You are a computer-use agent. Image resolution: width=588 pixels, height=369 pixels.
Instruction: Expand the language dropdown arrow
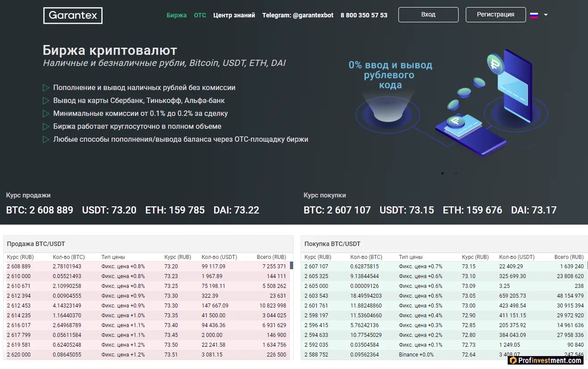pos(546,15)
